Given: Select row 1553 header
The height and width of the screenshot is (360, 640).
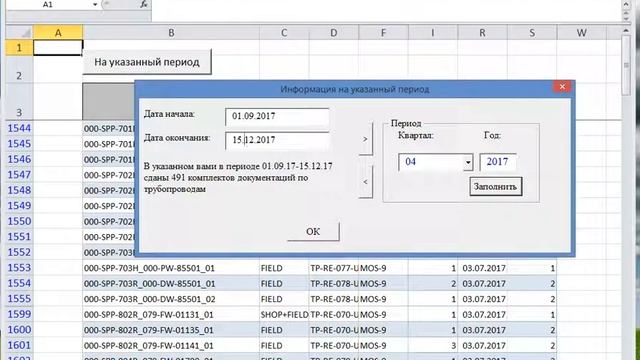Looking at the screenshot, I should pyautogui.click(x=19, y=268).
